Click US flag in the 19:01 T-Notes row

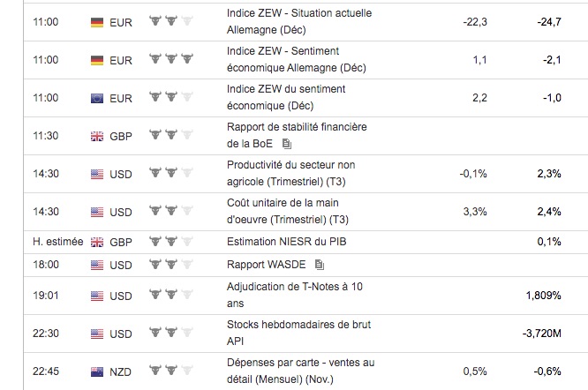click(98, 295)
